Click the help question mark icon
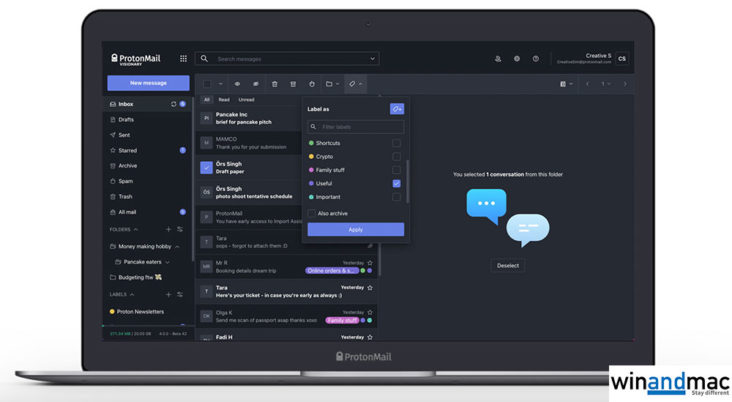Viewport: 732px width, 402px height. 536,59
